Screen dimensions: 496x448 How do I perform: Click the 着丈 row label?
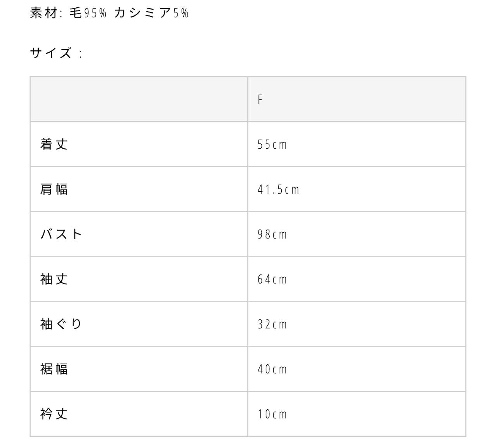(54, 144)
